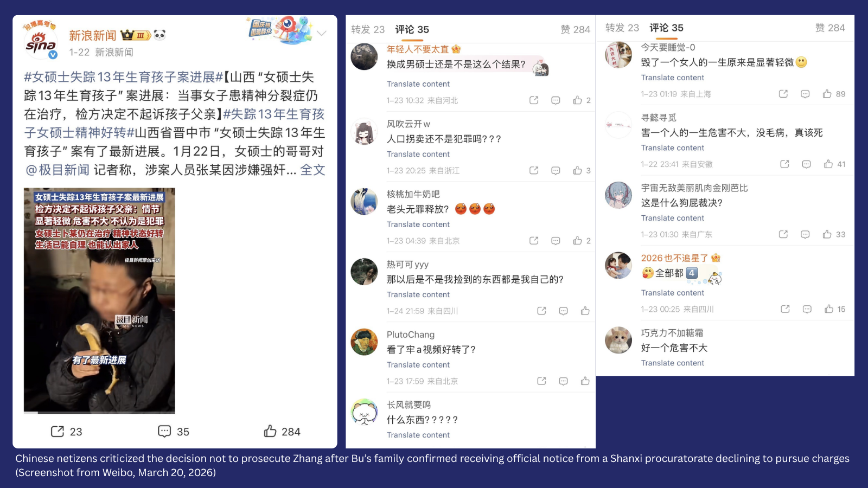This screenshot has height=488, width=868.
Task: Like the Sina News post with thumbs-up
Action: coord(270,431)
